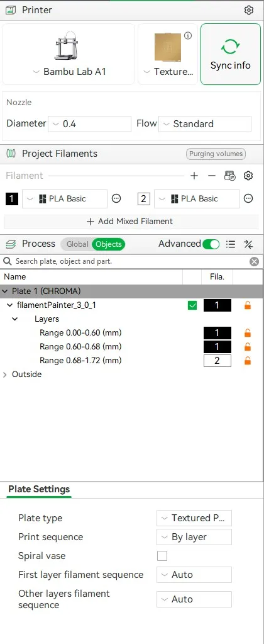Select the Layers tree item
Screen dimensions: 264x644
[47, 319]
